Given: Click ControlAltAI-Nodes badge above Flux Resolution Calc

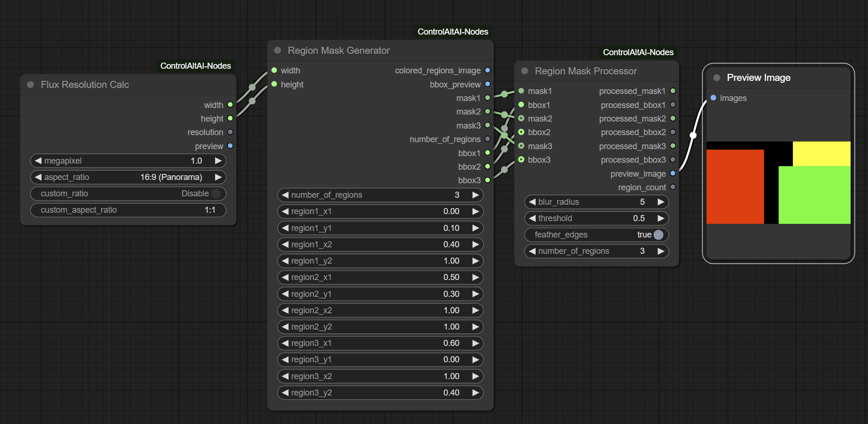Looking at the screenshot, I should point(196,66).
